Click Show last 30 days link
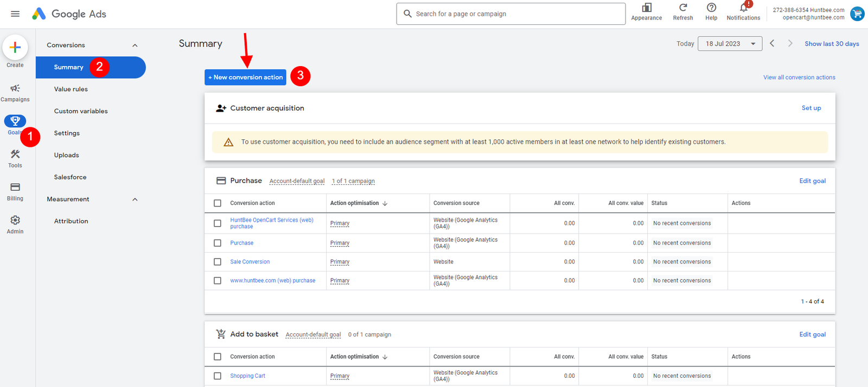This screenshot has width=868, height=387. [x=832, y=44]
